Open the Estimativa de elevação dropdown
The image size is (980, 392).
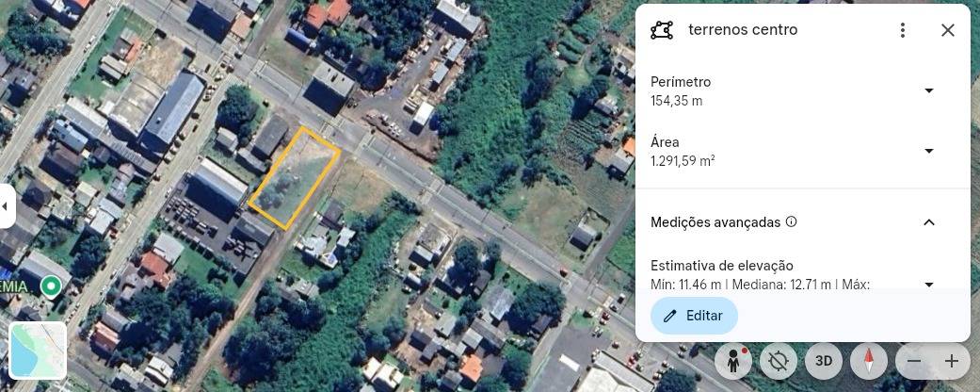tap(929, 285)
